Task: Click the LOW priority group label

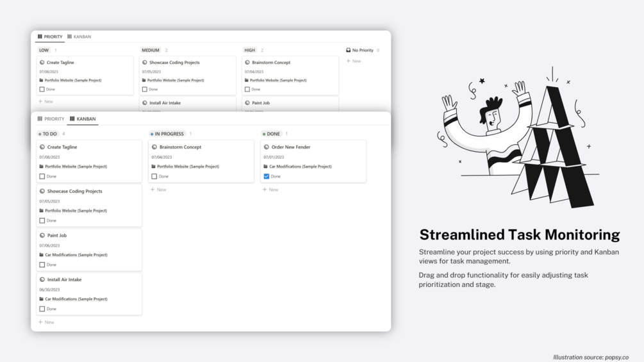Action: 44,50
